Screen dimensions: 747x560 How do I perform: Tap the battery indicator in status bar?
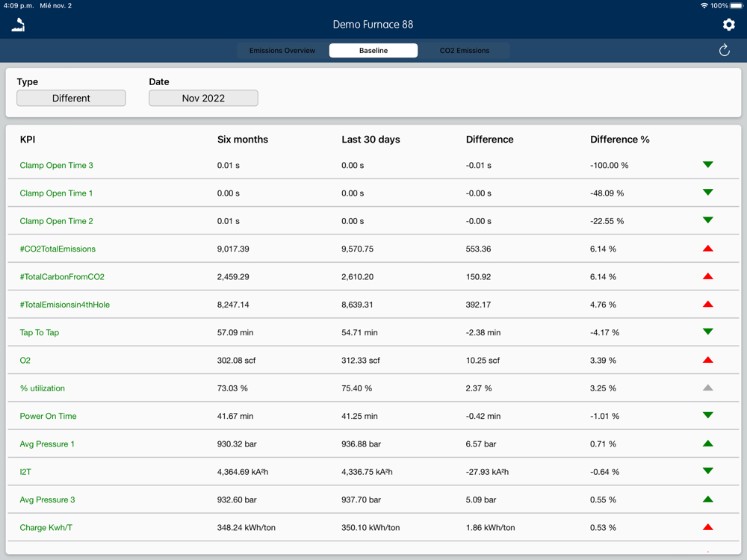(x=737, y=6)
